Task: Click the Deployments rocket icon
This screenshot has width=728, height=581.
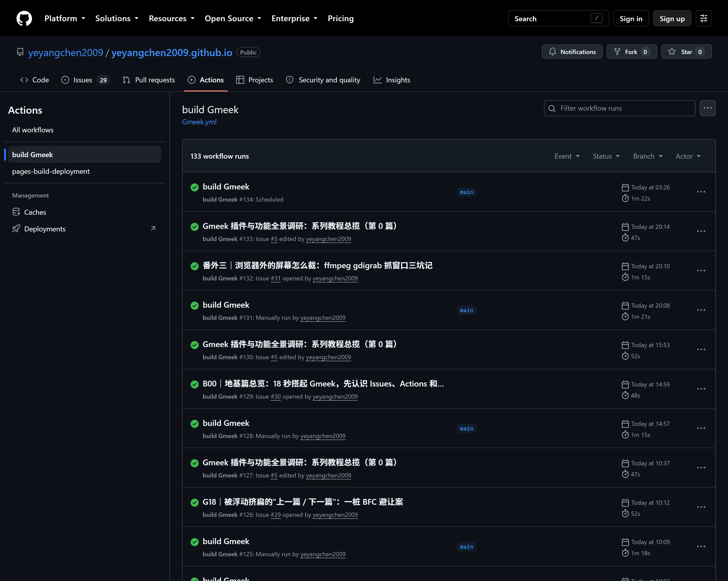Action: (x=16, y=229)
